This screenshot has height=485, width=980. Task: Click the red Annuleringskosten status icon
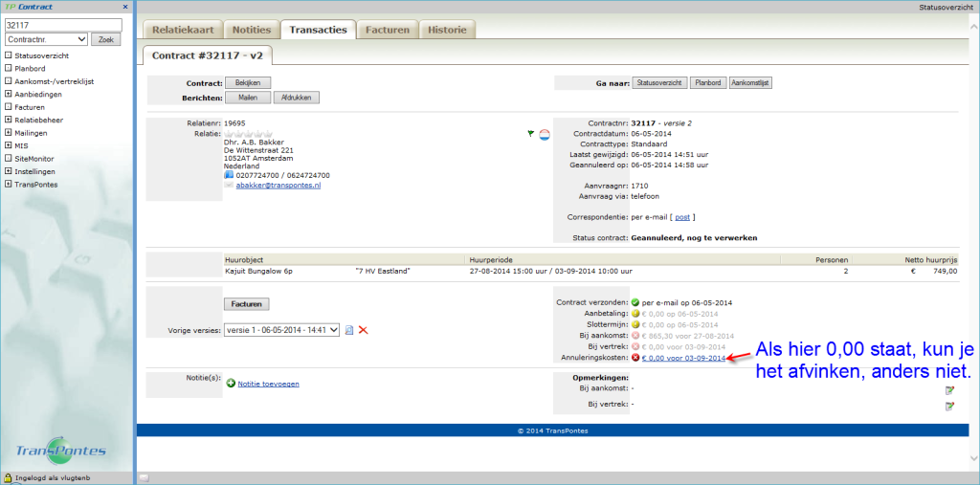tap(635, 358)
